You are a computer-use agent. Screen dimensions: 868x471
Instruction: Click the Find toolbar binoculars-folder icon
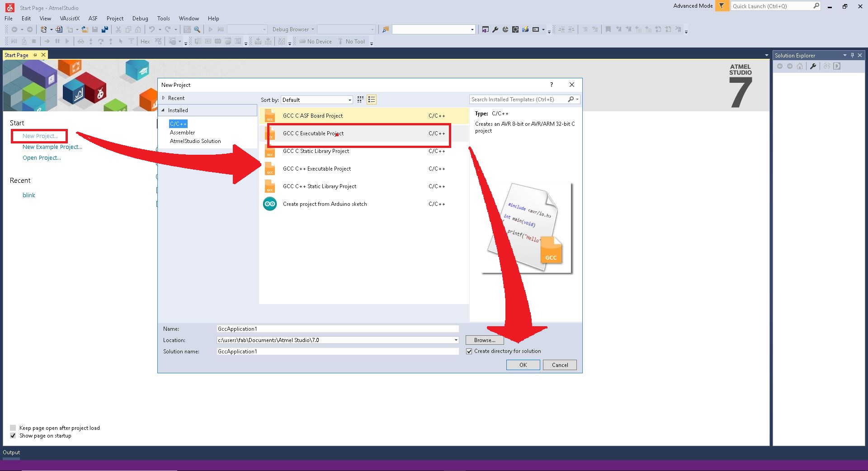[x=385, y=29]
